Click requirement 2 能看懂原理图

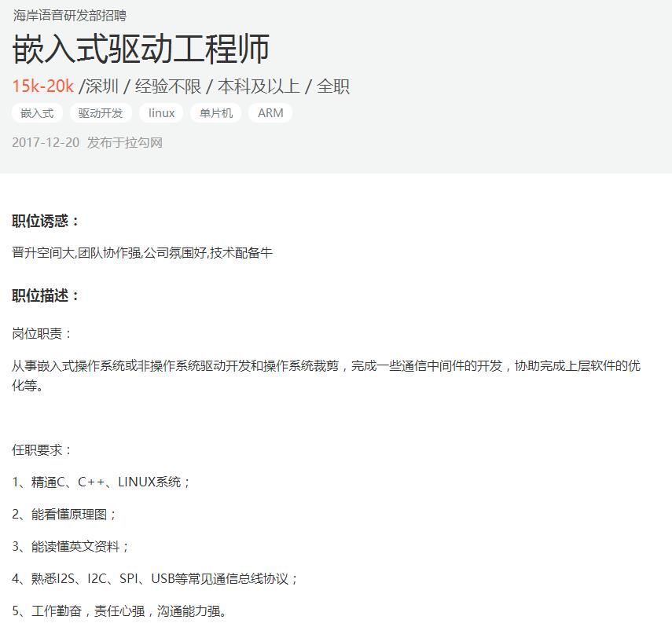(x=64, y=514)
